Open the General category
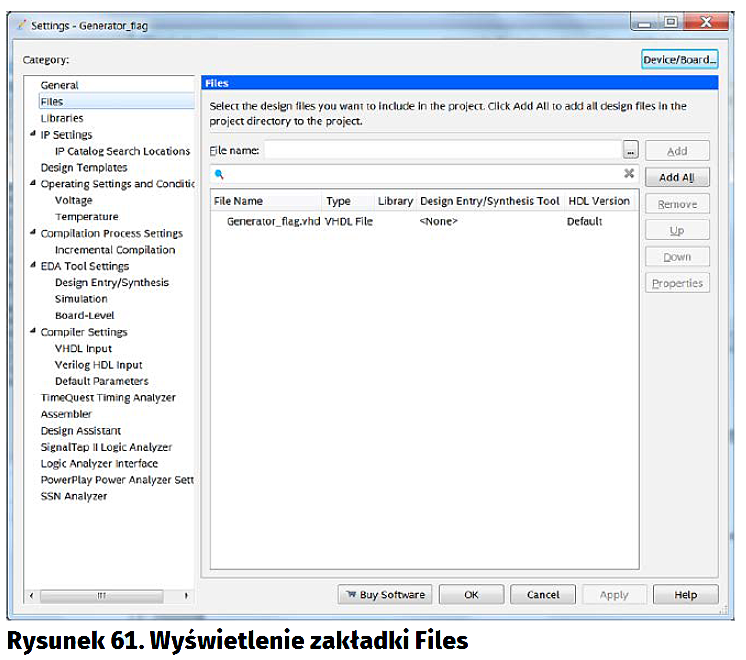 click(59, 85)
